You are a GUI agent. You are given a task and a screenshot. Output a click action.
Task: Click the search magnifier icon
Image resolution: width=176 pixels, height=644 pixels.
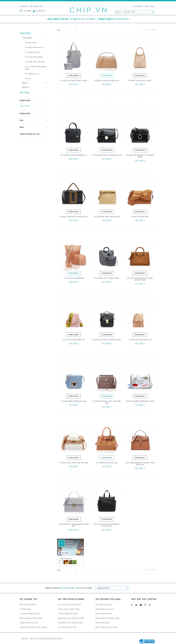[152, 12]
